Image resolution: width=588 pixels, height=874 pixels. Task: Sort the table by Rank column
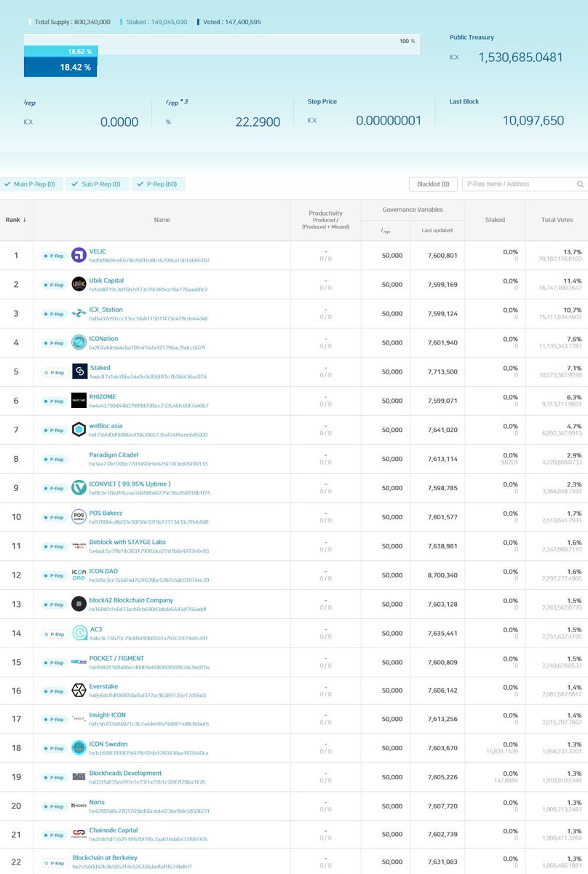pos(16,220)
